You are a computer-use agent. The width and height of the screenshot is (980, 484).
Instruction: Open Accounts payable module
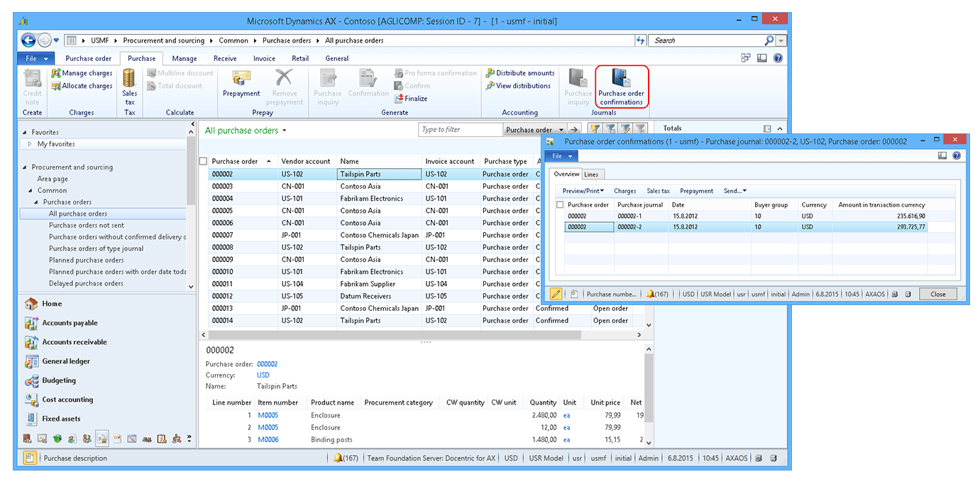61,323
